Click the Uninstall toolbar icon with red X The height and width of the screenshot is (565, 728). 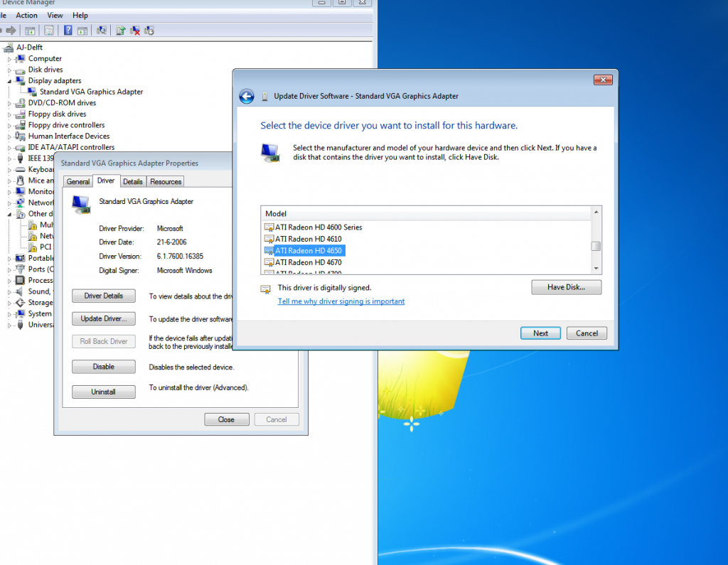[135, 31]
